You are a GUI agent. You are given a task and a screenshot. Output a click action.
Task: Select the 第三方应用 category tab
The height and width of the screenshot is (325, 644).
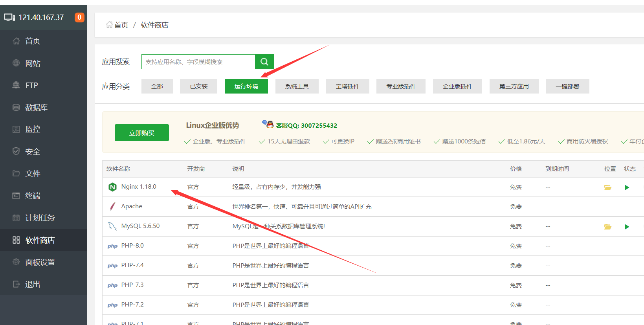tap(514, 86)
